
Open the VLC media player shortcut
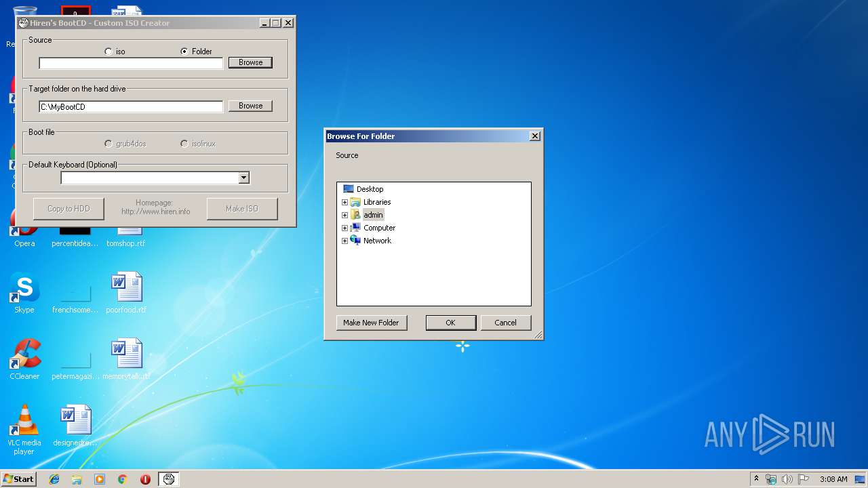[24, 430]
